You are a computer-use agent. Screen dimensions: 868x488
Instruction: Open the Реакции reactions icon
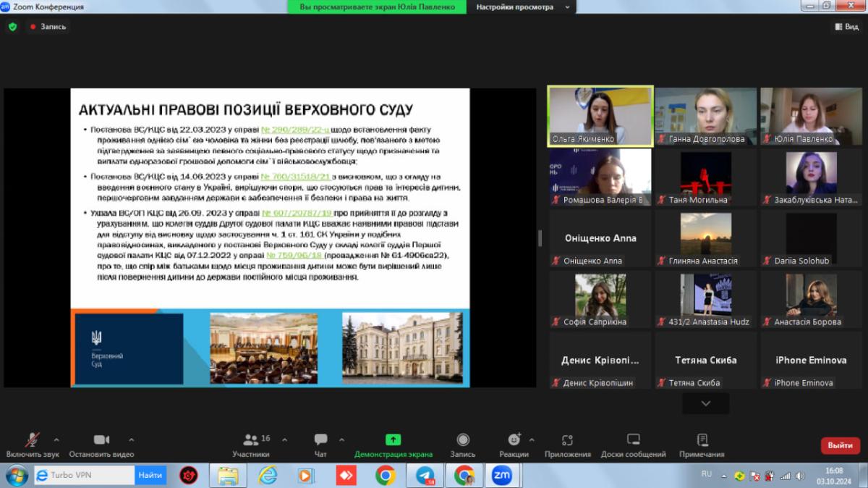point(514,439)
